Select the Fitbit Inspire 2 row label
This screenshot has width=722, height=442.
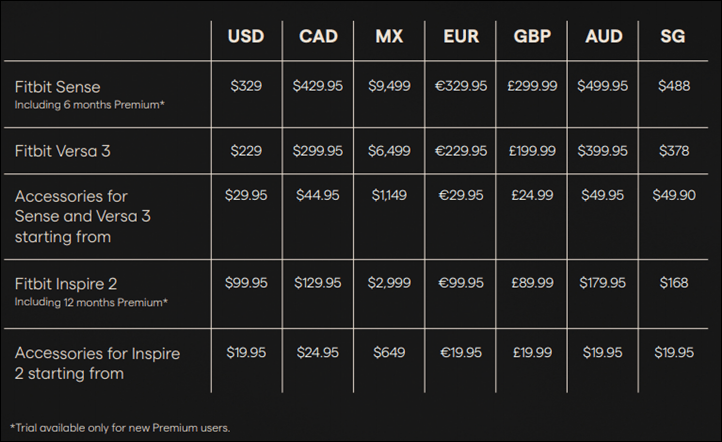(x=66, y=284)
